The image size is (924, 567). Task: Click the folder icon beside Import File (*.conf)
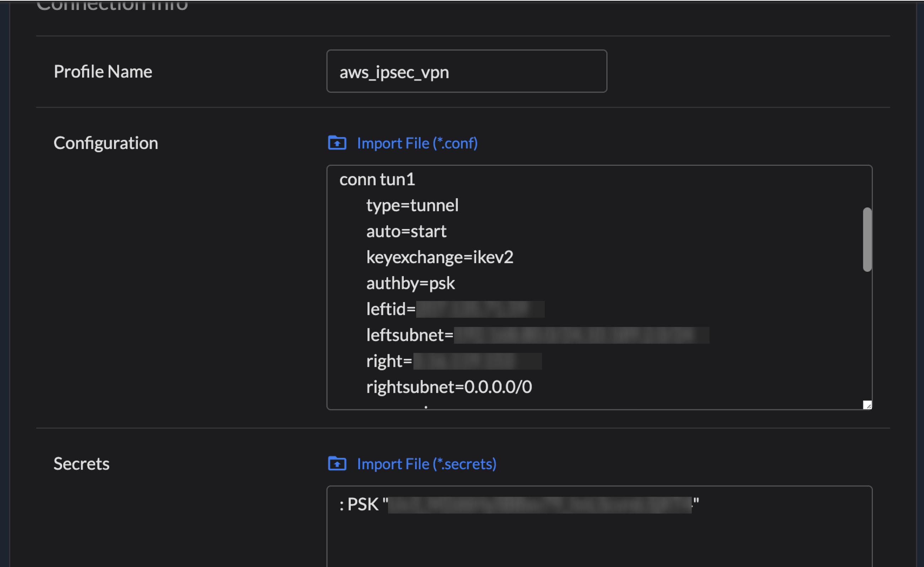(337, 143)
